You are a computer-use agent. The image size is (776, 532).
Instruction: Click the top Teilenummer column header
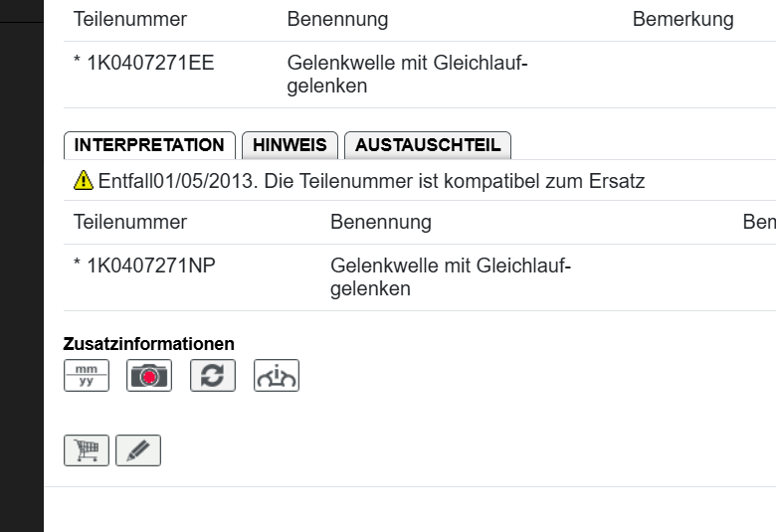130,20
